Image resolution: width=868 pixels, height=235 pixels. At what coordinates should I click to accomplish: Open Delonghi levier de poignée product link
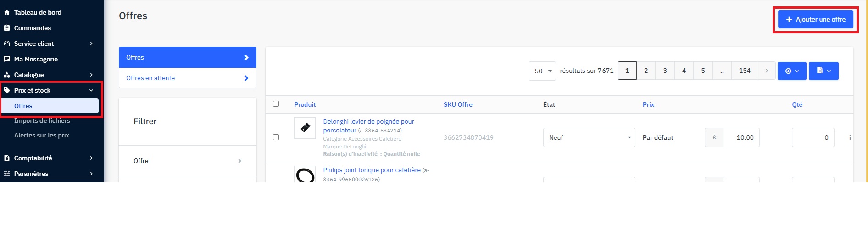[x=368, y=122]
